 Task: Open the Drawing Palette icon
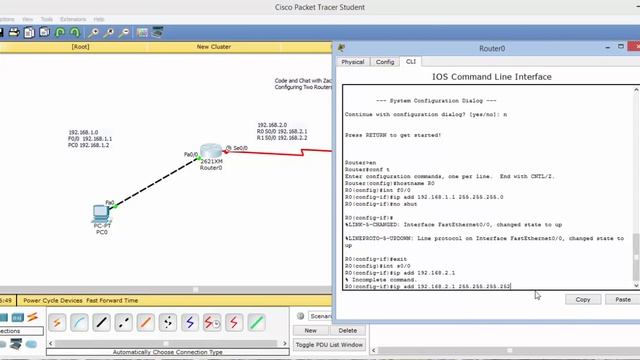[x=142, y=32]
